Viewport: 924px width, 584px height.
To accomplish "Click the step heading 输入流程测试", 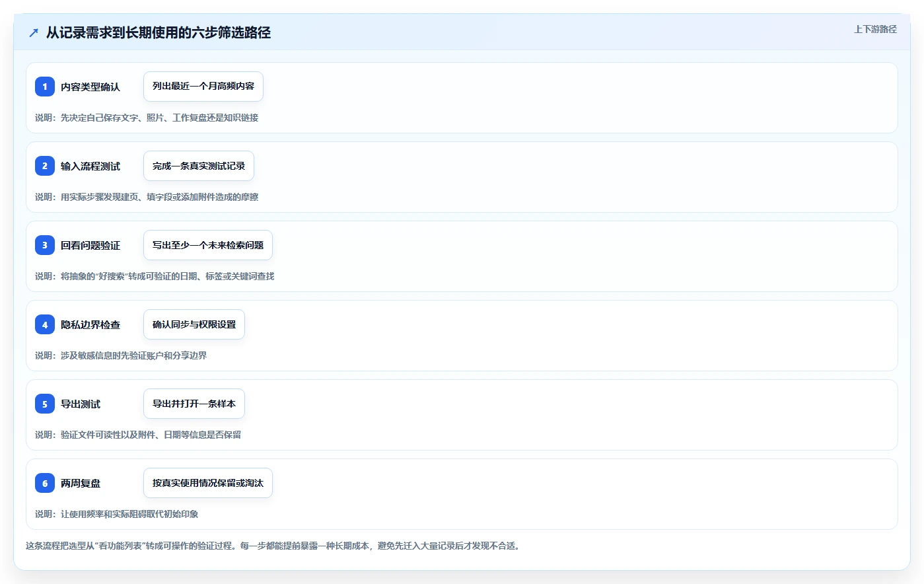I will tap(90, 166).
